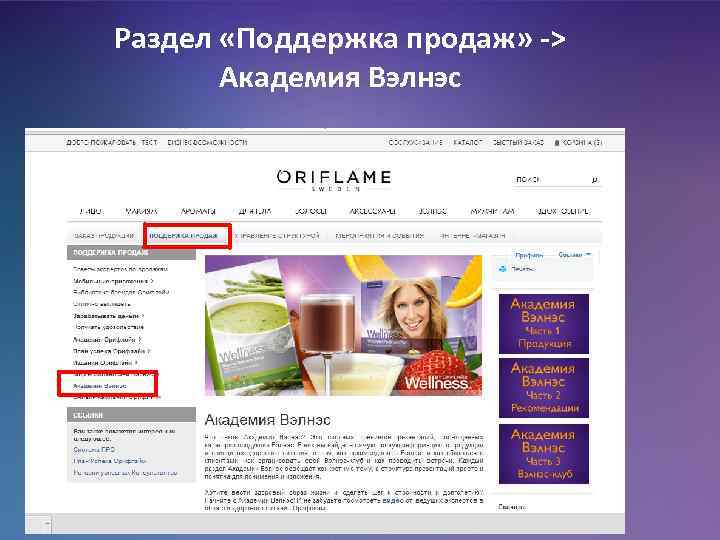Image resolution: width=720 pixels, height=540 pixels.
Task: Open the Спутник ПРО link
Action: (x=94, y=450)
